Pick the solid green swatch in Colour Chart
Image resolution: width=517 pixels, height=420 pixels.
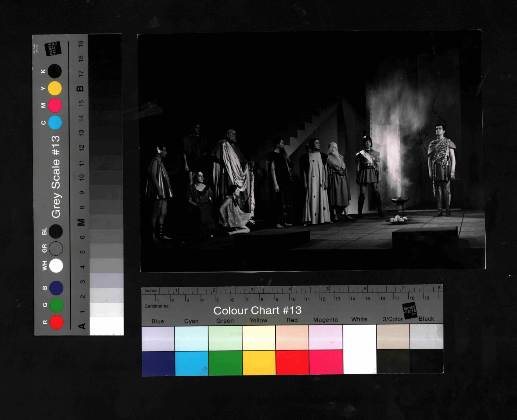225,363
